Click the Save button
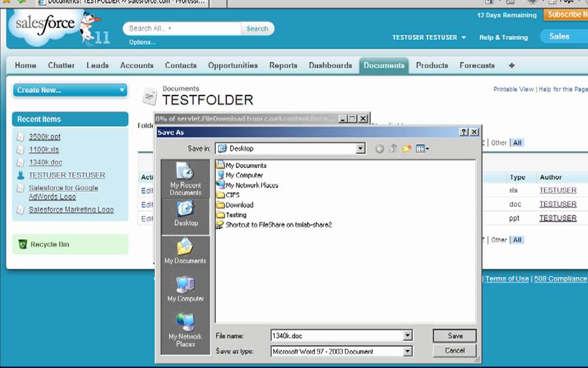 point(455,336)
